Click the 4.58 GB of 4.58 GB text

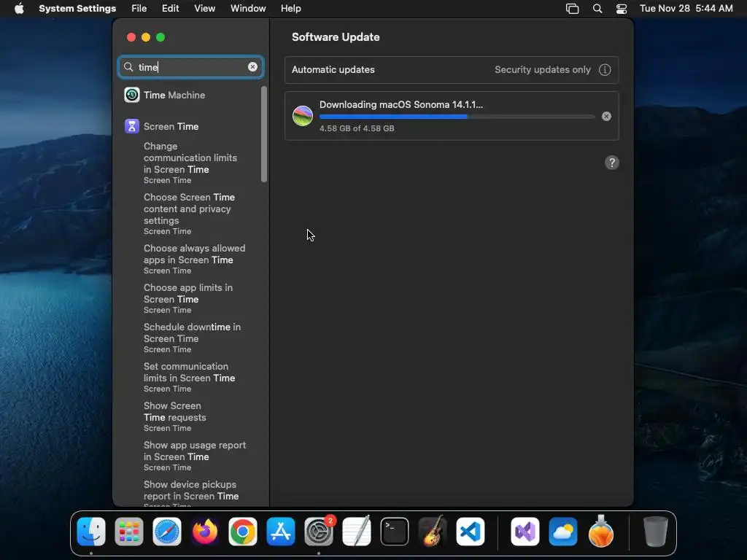tap(357, 128)
